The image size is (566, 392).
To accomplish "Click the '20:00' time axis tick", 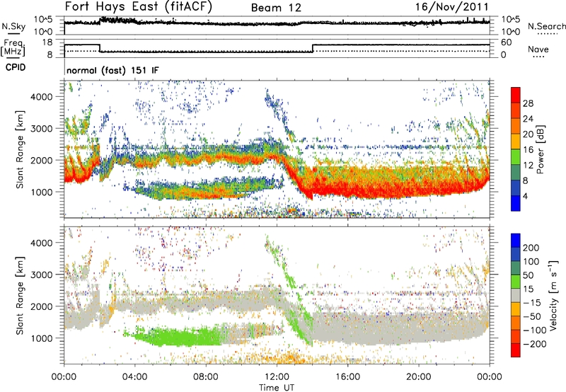I will [x=419, y=376].
